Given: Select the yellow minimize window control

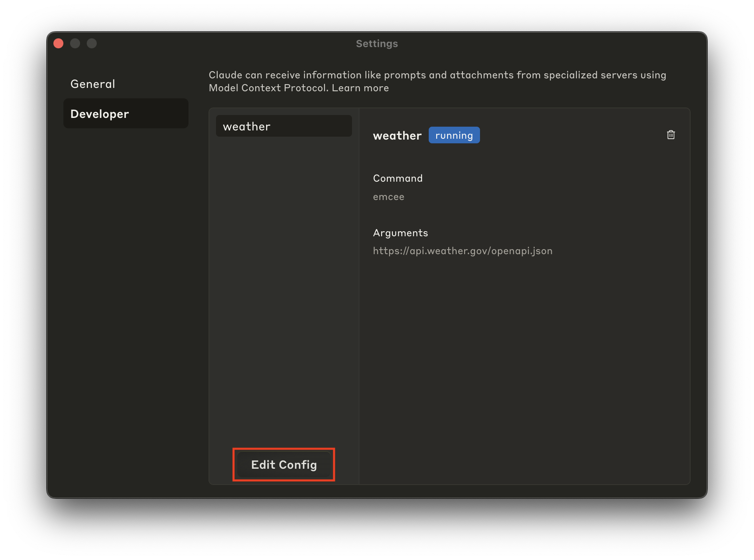Looking at the screenshot, I should pos(75,43).
